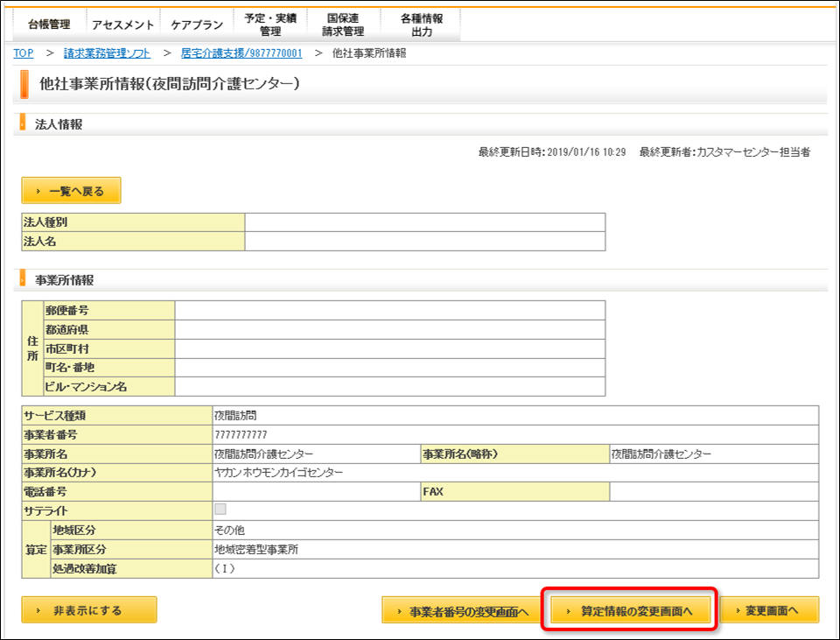Navigate to 居宅介護支援/9877770001 breadcrumb link
Screen dimensions: 840x640
point(241,53)
